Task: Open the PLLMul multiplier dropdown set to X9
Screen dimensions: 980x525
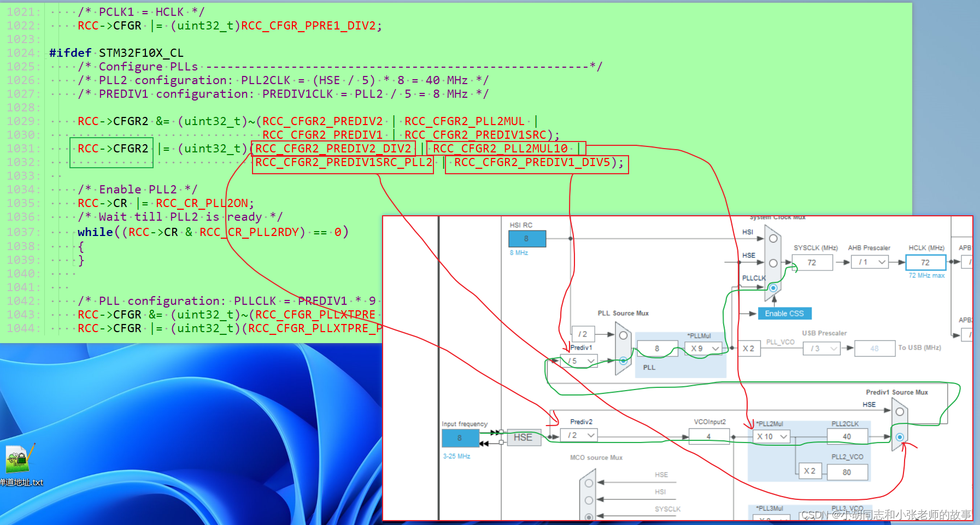Action: coord(704,348)
